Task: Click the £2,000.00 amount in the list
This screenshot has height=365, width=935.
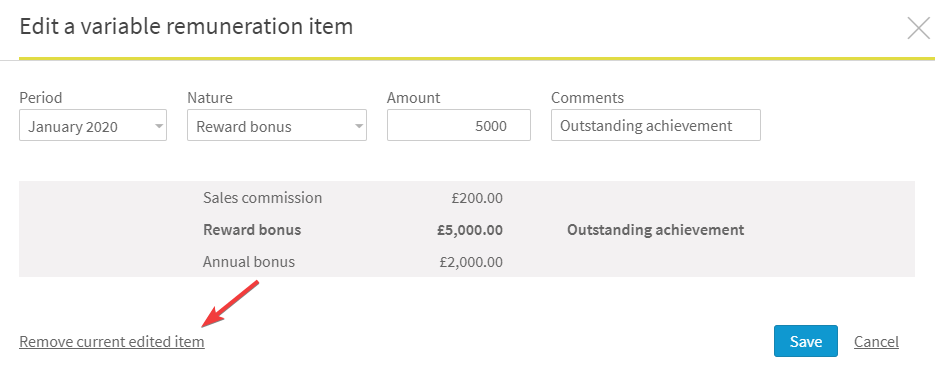Action: 470,262
